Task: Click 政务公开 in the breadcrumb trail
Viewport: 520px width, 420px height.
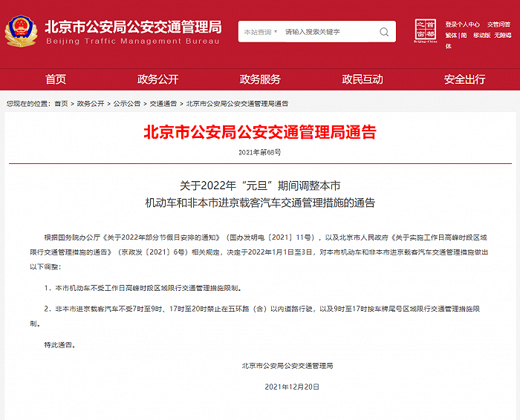Action: [91, 104]
